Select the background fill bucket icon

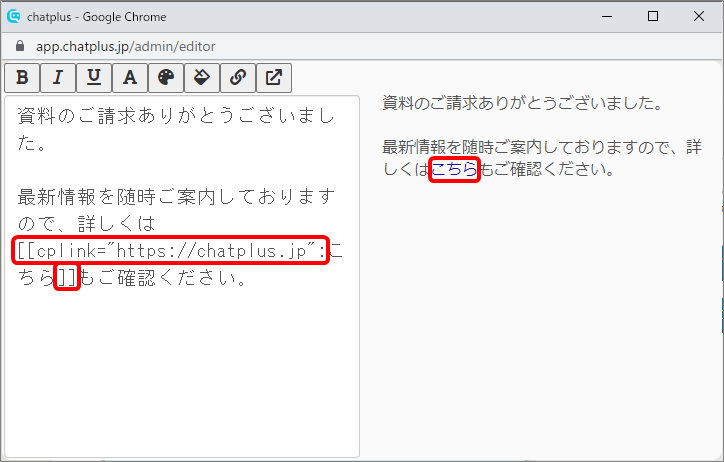[x=202, y=78]
